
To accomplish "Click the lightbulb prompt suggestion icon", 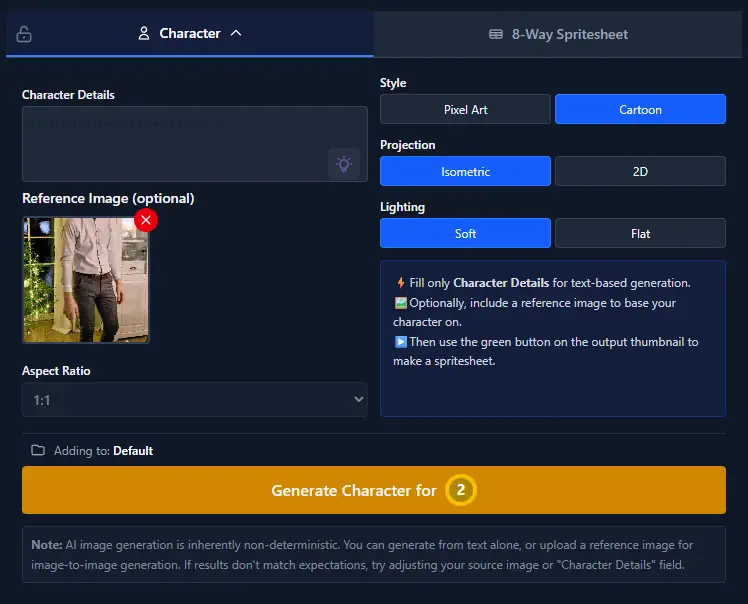I will (x=343, y=164).
